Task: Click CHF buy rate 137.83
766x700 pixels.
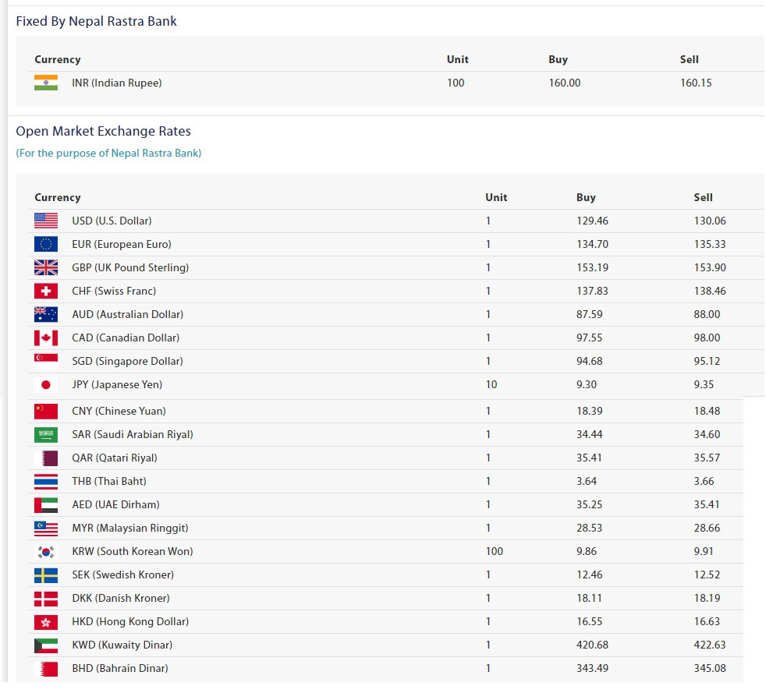Action: tap(593, 292)
